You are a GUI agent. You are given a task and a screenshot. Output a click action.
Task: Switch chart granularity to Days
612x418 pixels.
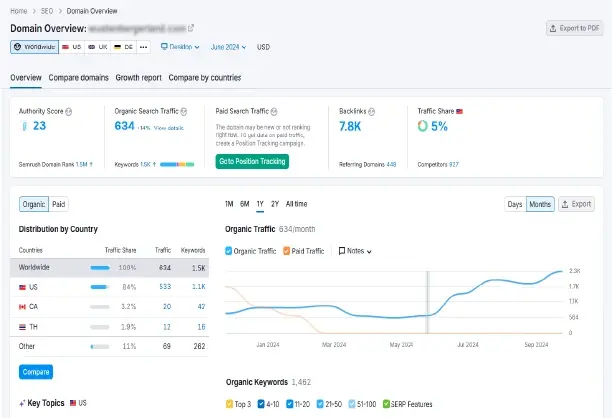click(x=515, y=204)
